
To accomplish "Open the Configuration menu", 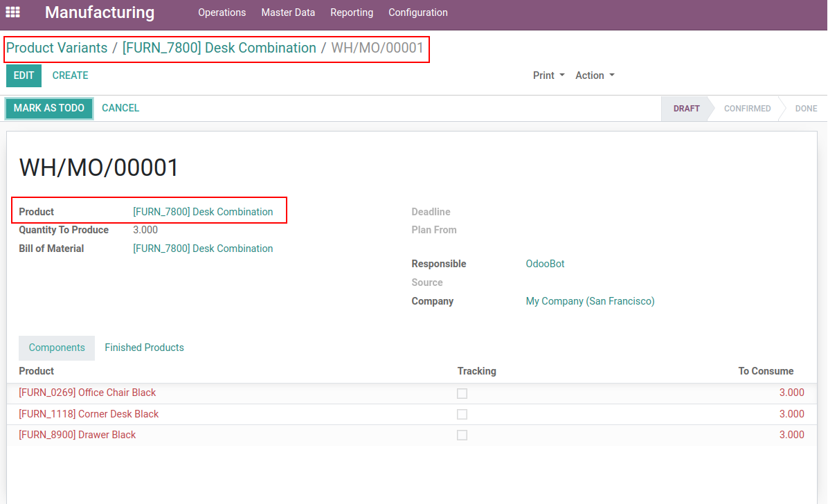I will pos(417,12).
